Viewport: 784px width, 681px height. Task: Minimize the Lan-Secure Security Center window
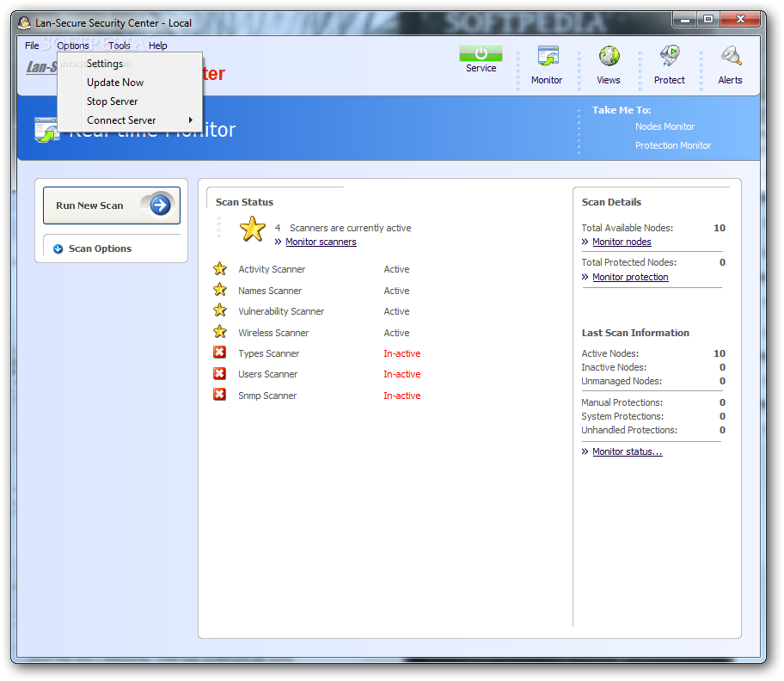click(x=685, y=20)
